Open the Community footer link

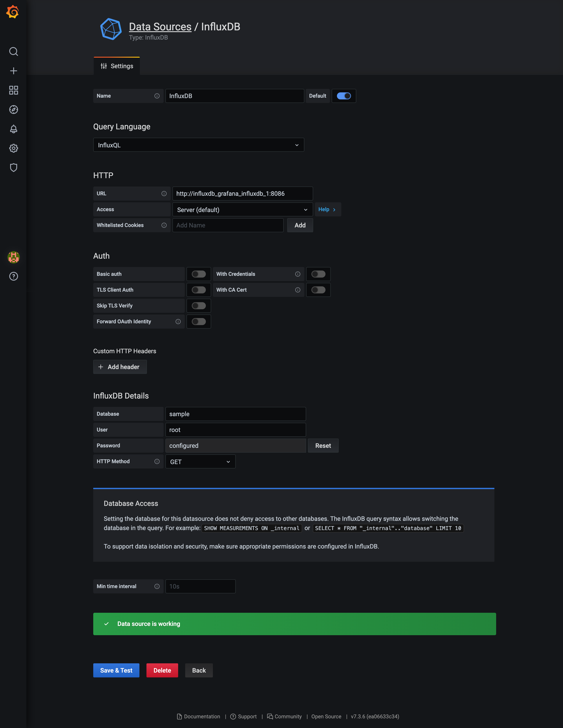[x=284, y=716]
